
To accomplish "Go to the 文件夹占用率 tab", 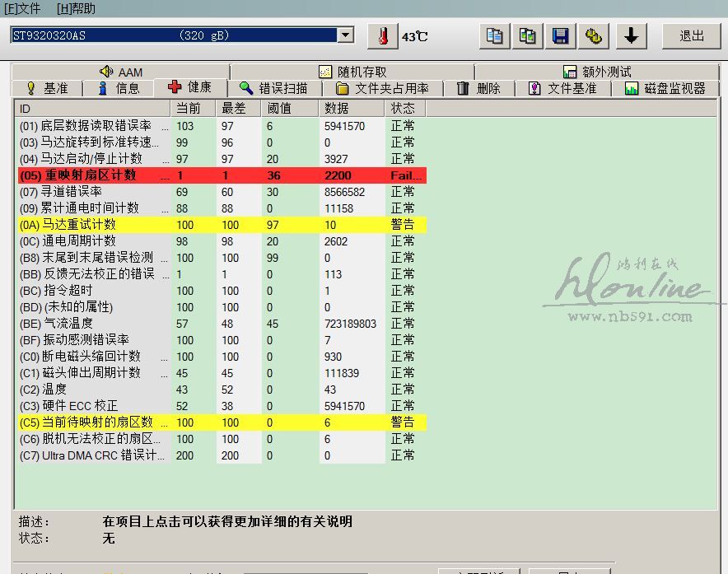I will (382, 88).
